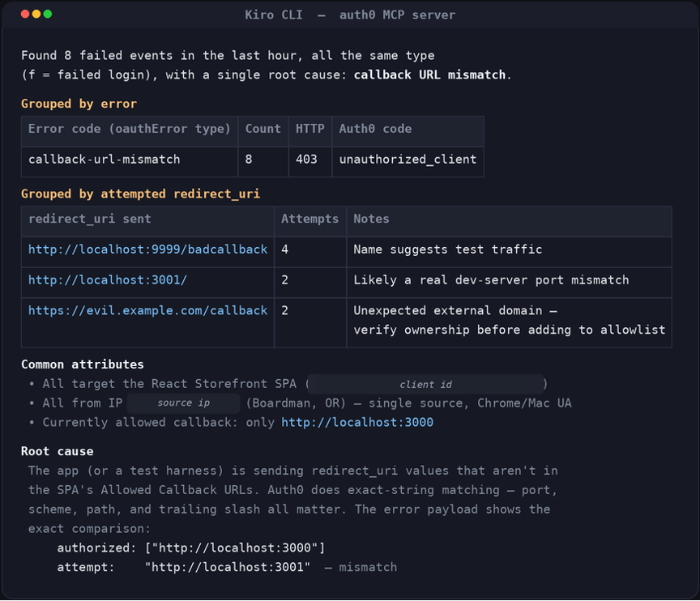Select the 'Grouped by error' heading
The image size is (700, 601).
click(x=79, y=104)
